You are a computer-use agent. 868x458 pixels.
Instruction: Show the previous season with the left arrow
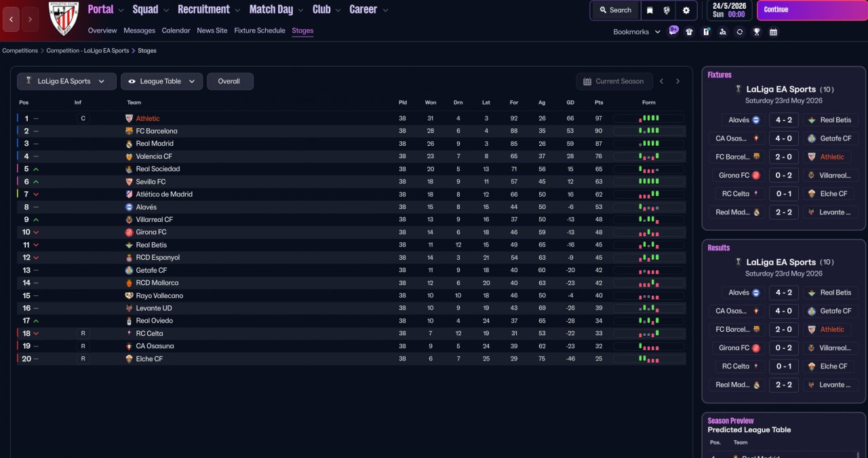point(661,81)
